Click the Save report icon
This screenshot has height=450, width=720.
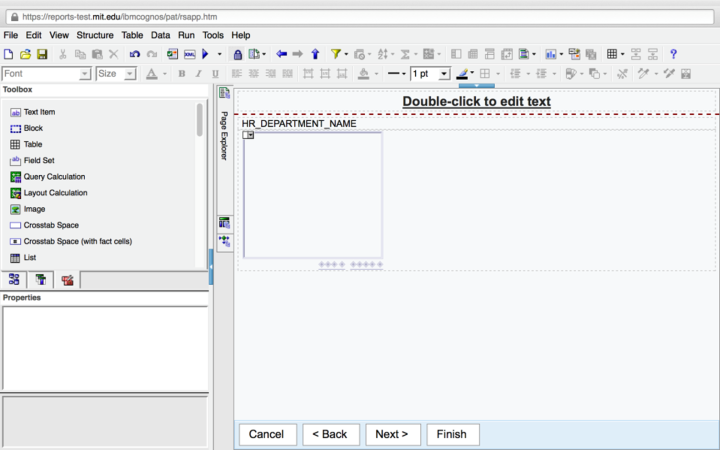(x=42, y=54)
